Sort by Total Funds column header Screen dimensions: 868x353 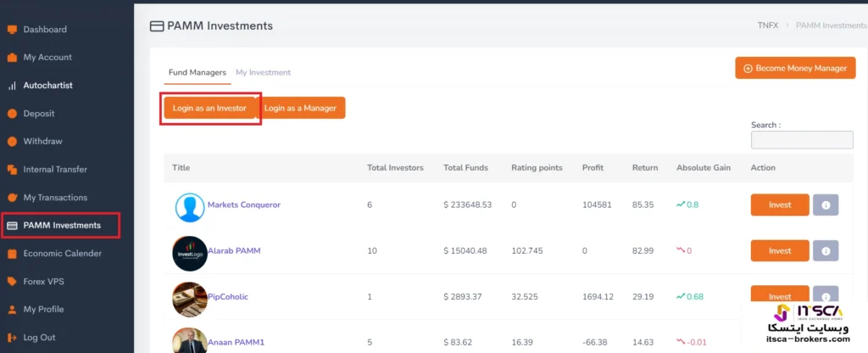pos(466,167)
